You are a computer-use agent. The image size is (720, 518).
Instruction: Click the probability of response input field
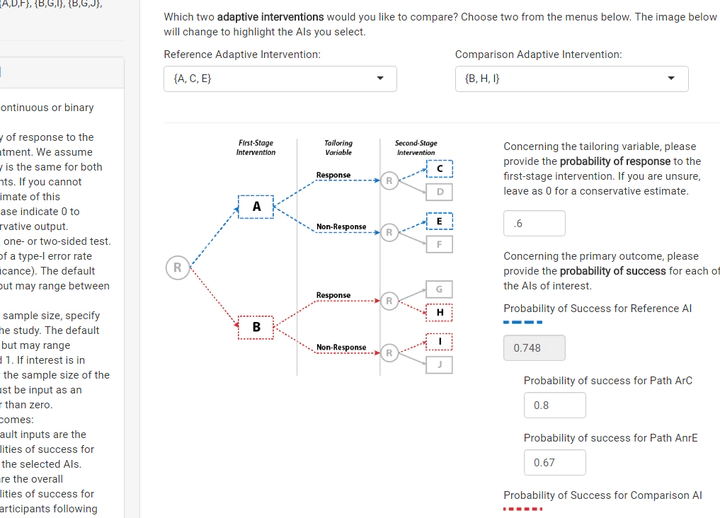pyautogui.click(x=534, y=223)
